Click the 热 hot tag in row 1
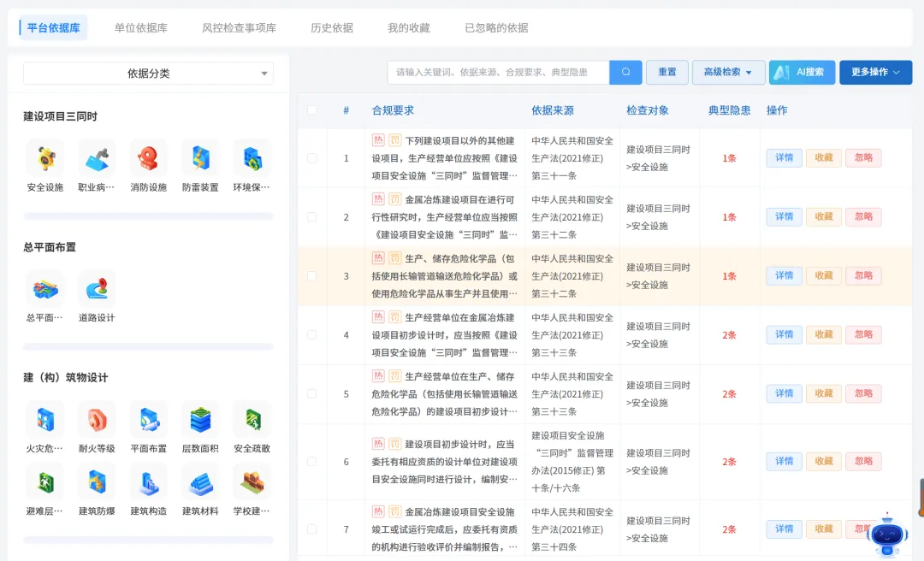924x561 pixels. tap(378, 140)
